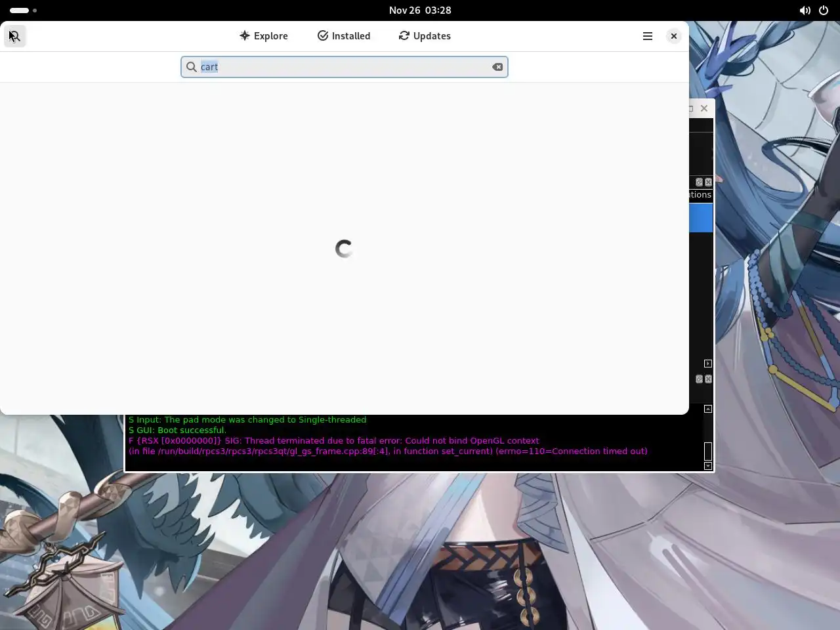Open the clock and calendar menu

coord(420,10)
